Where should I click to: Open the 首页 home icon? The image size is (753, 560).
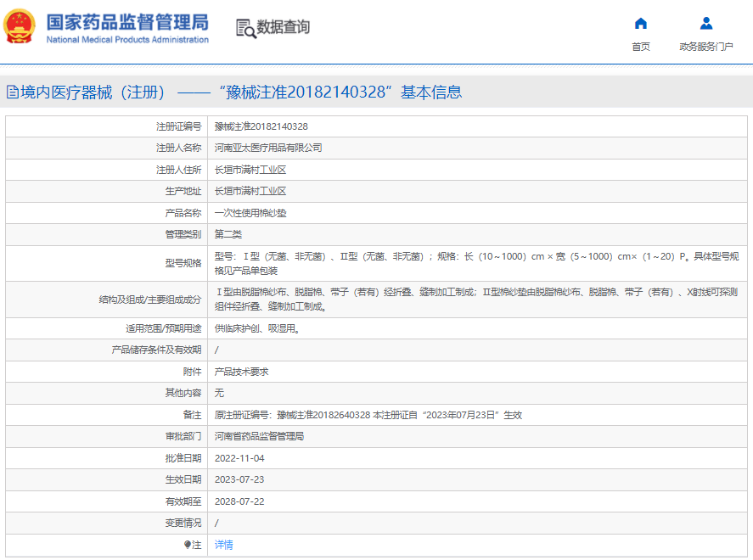641,24
